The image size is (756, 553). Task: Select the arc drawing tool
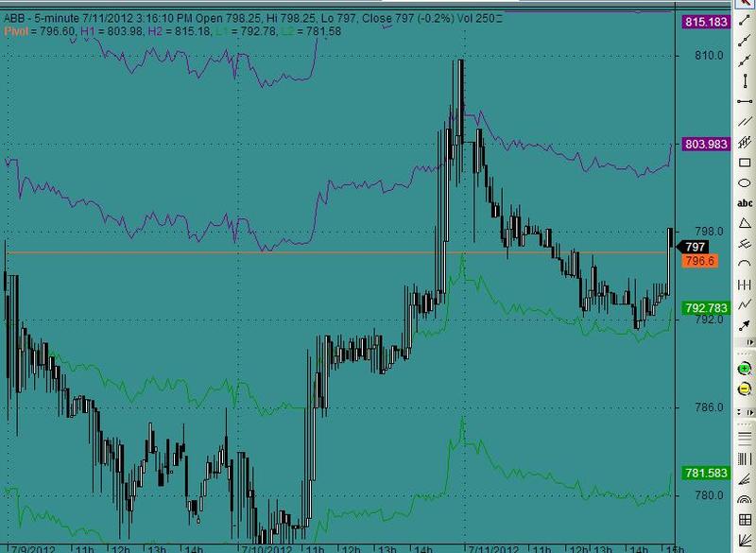[745, 264]
